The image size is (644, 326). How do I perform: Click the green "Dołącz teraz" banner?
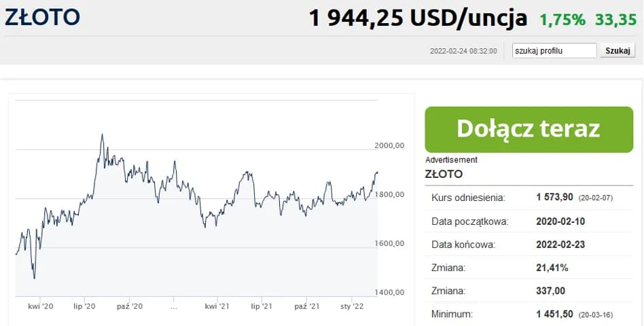(x=529, y=129)
